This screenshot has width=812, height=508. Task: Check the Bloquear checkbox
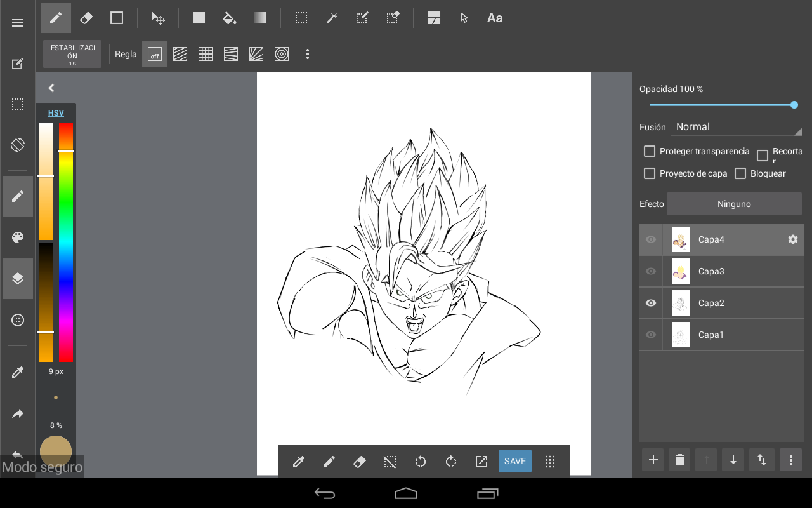pos(740,173)
